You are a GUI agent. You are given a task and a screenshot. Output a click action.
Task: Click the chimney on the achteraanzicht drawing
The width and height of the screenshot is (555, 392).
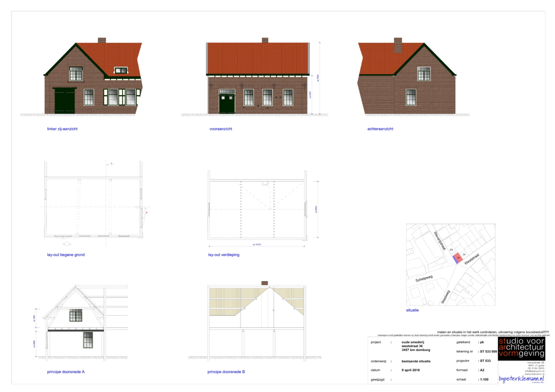[398, 45]
